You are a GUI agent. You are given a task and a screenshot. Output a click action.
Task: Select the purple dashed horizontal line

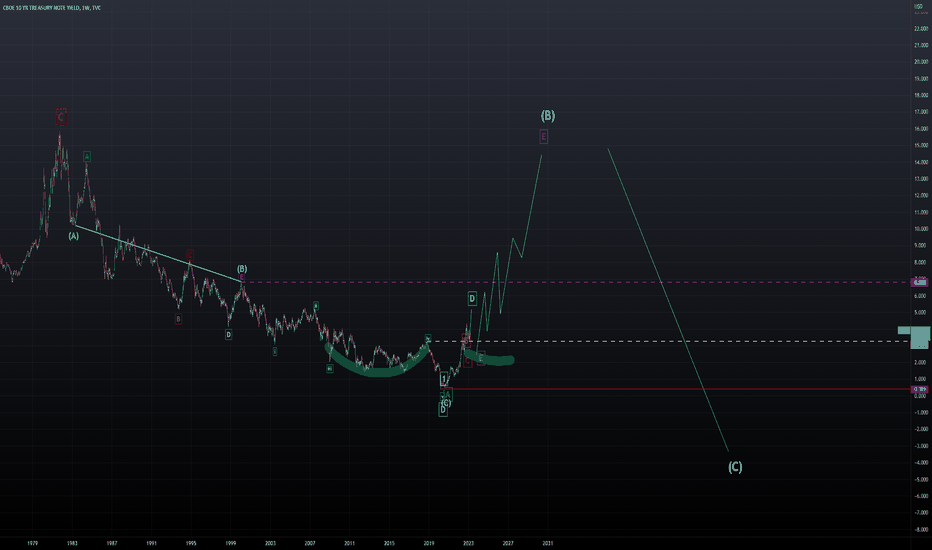(x=577, y=282)
